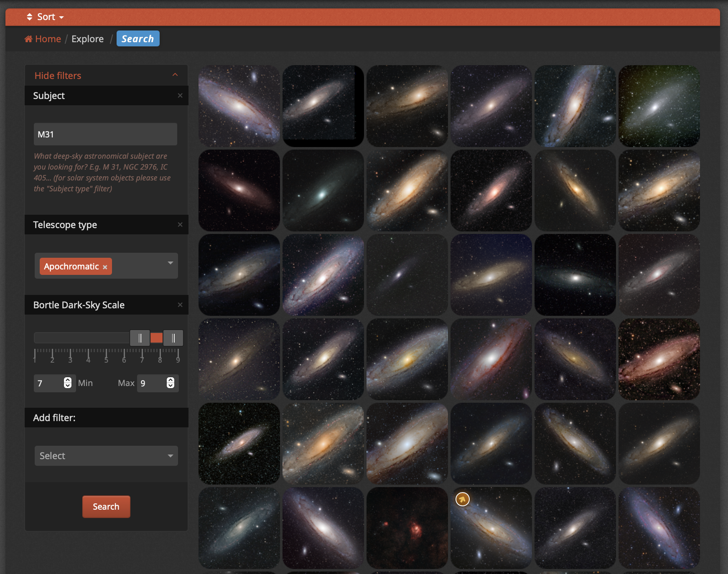Click the Telescope type filter header
The width and height of the screenshot is (728, 574).
pyautogui.click(x=107, y=225)
